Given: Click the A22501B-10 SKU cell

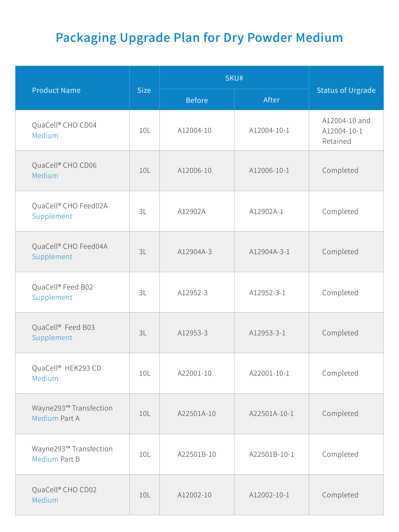Looking at the screenshot, I should tap(197, 454).
